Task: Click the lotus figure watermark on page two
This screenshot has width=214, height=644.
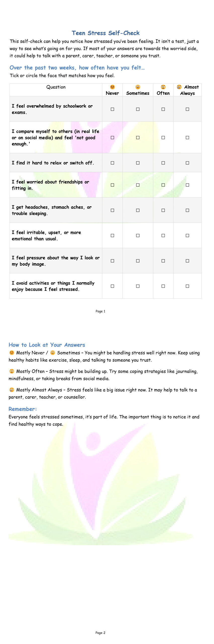Action: [100, 491]
